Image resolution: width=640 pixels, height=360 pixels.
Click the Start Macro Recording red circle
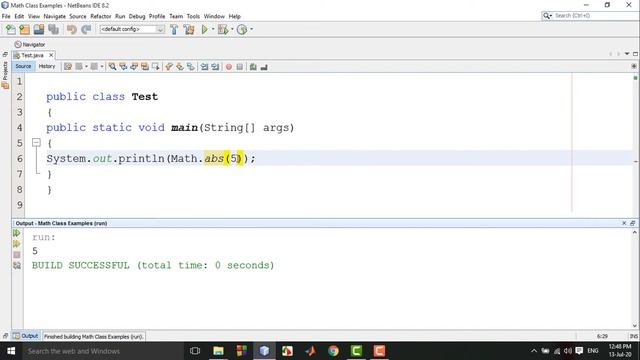pyautogui.click(x=229, y=67)
